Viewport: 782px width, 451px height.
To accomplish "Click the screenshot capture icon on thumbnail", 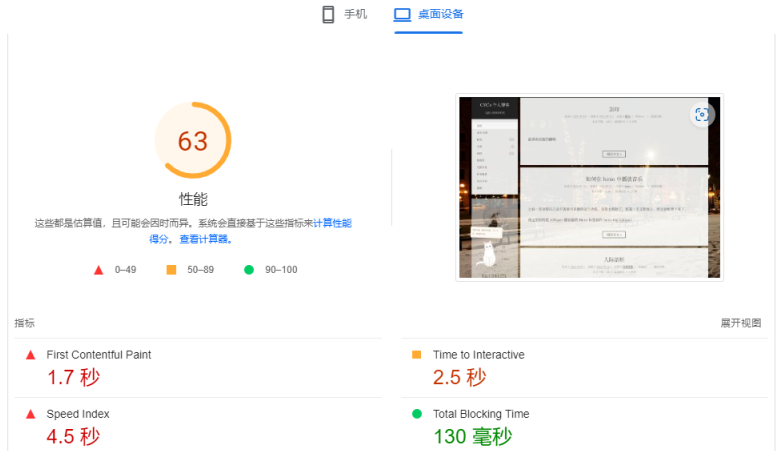I will coord(702,115).
